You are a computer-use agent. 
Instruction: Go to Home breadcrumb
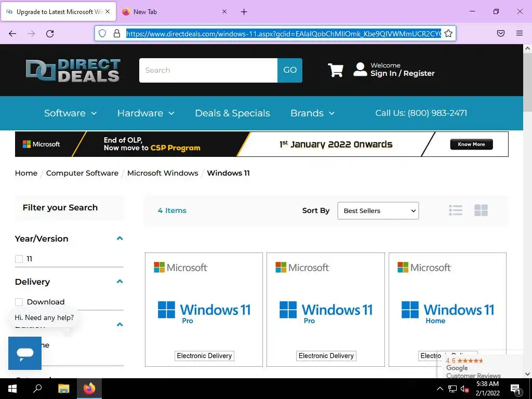[26, 173]
